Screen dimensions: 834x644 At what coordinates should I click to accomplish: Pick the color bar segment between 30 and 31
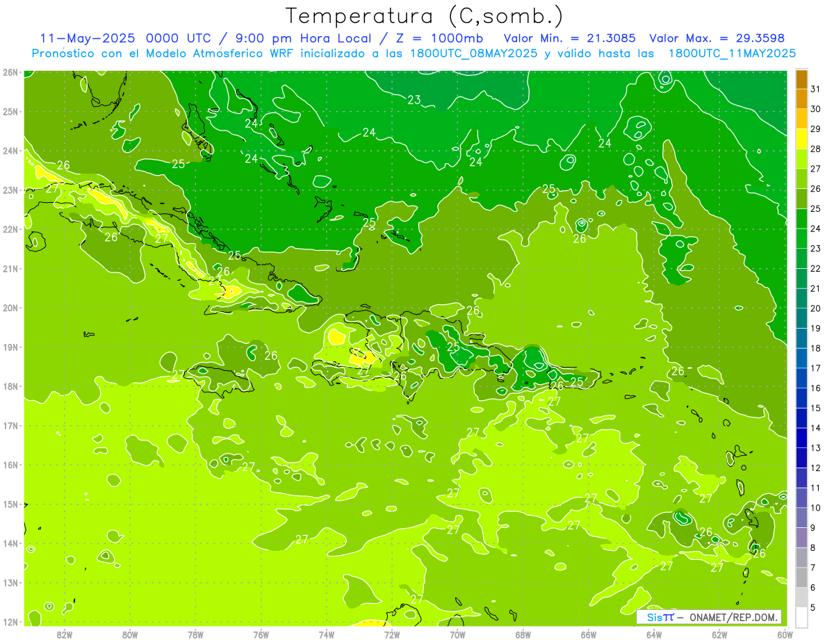[x=801, y=99]
